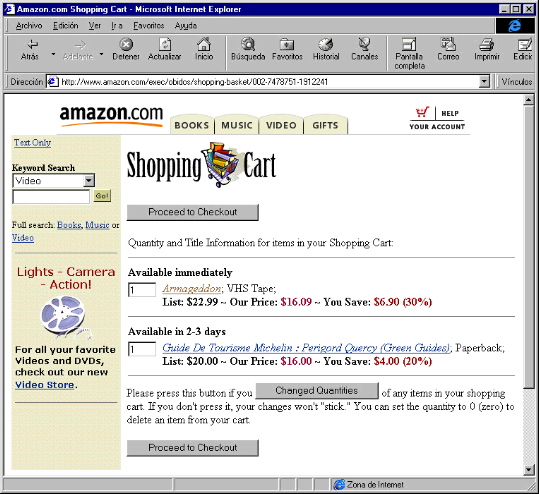Switch to Pantalla completa full screen
539x494 pixels.
[x=409, y=44]
